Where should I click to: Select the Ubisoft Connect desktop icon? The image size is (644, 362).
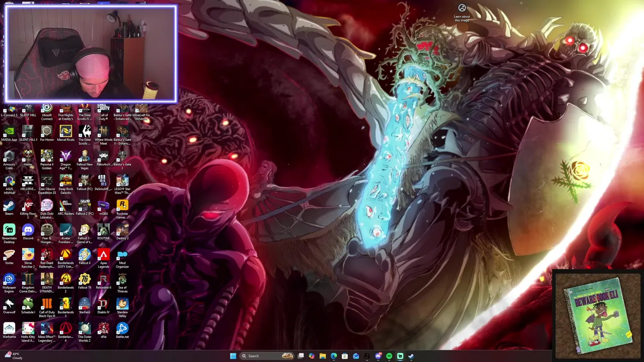pos(47,112)
